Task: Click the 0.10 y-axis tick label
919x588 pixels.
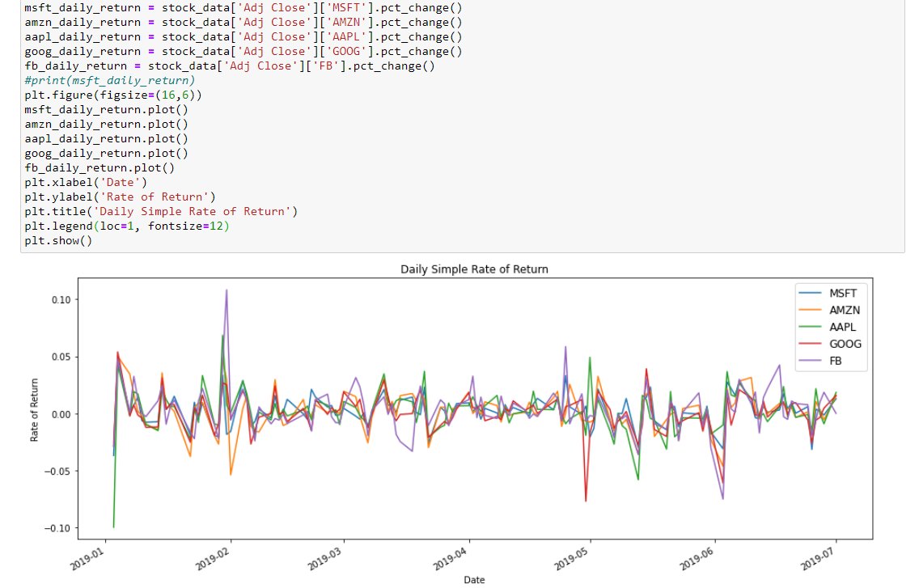Action: coord(61,299)
